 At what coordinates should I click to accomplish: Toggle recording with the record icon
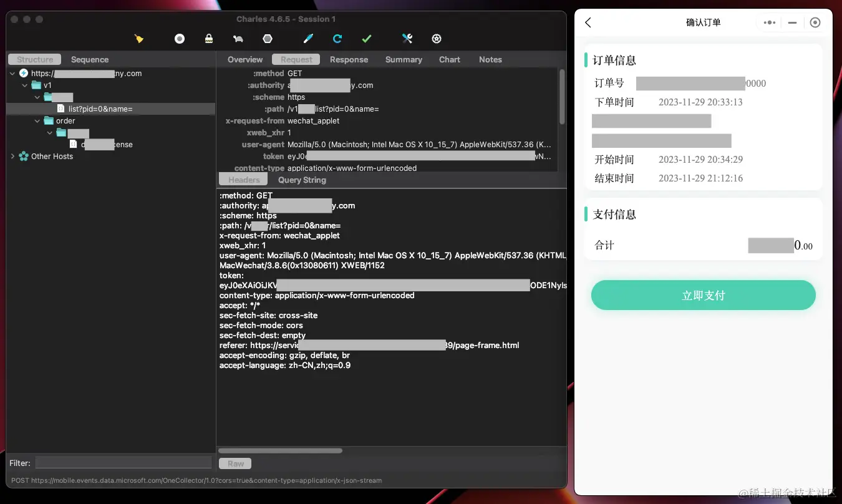(179, 38)
